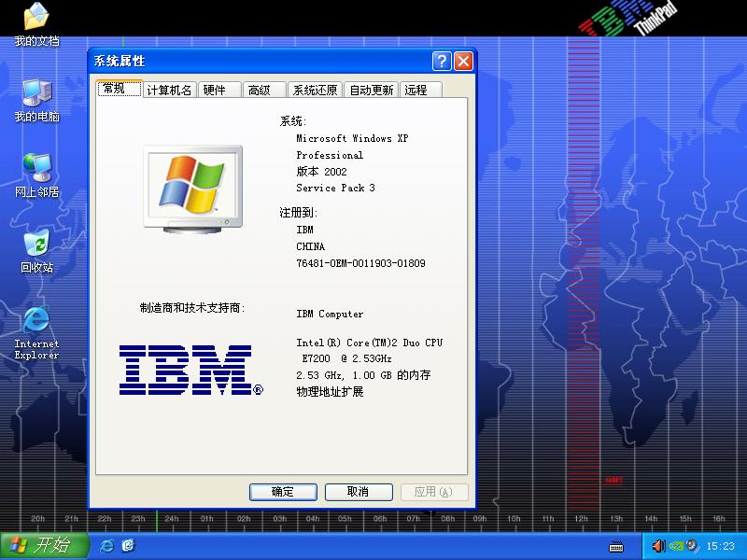Switch to the 常规 tab
This screenshot has height=560, width=747.
[120, 89]
